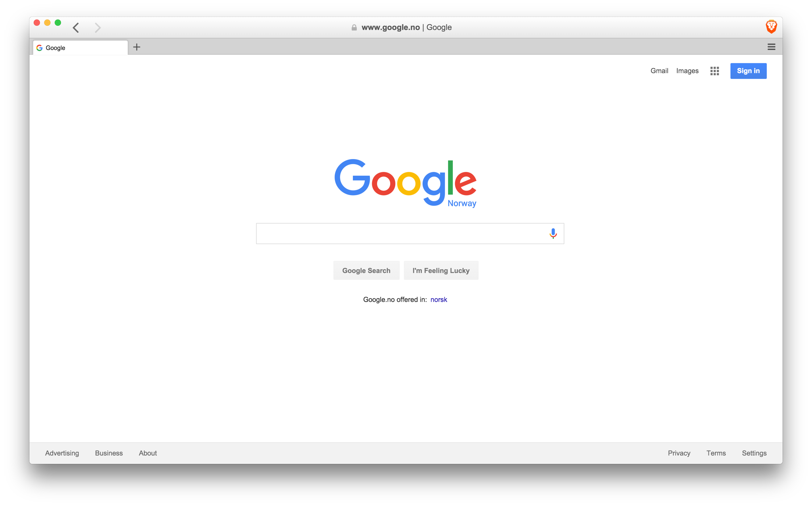The width and height of the screenshot is (812, 506).
Task: Click the www.google.no address bar
Action: click(406, 27)
